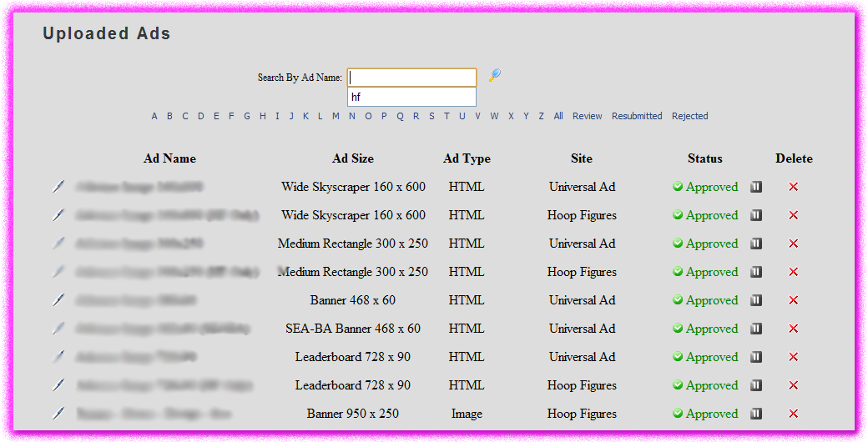
Task: Click the Approved status of Image ad
Action: pos(712,414)
